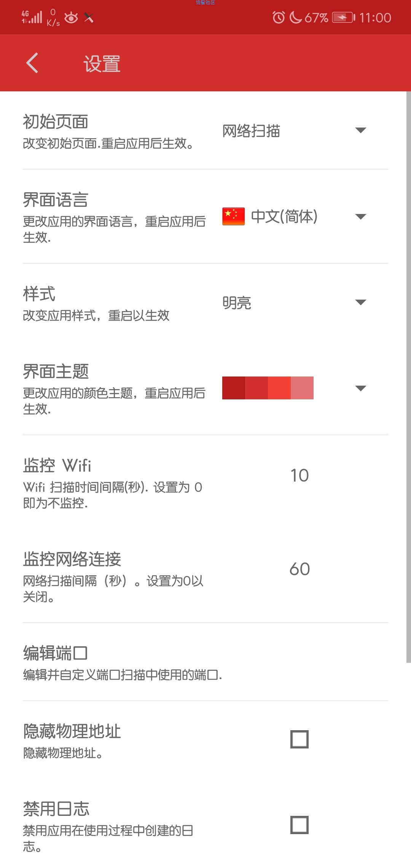Check the 禁用日志 checkbox
Viewport: 411px width, 868px height.
click(x=299, y=825)
